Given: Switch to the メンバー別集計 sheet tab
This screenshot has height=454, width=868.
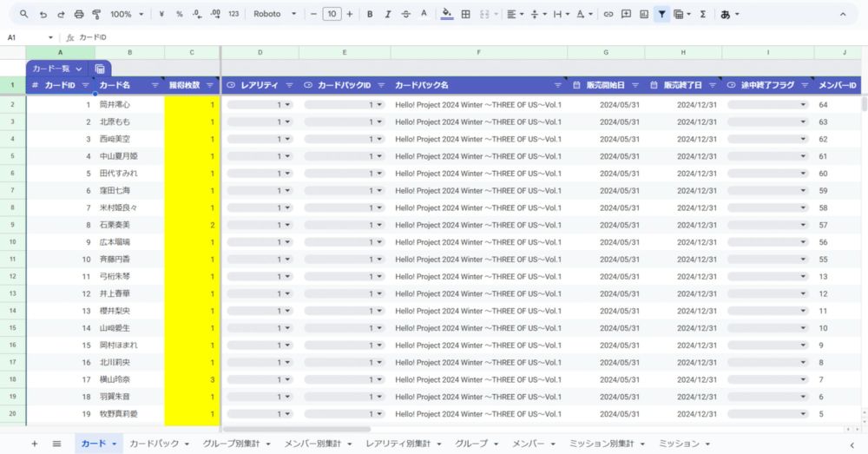Looking at the screenshot, I should tap(312, 444).
